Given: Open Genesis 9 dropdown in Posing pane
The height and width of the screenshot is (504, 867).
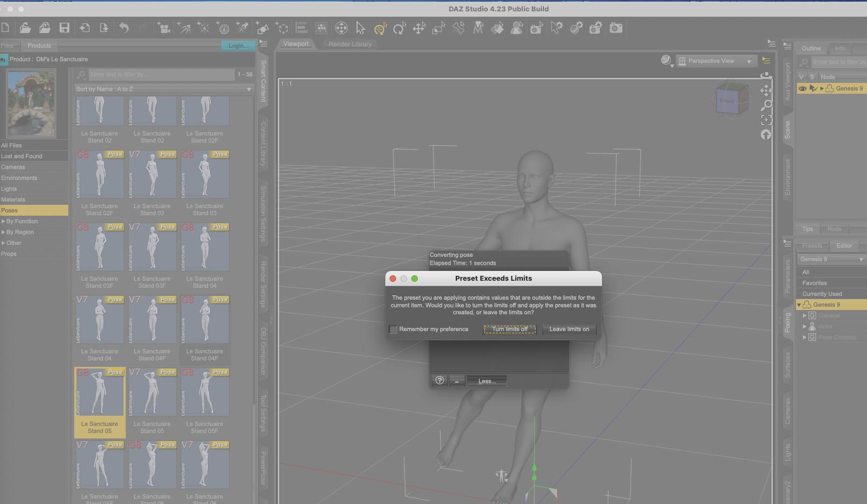Looking at the screenshot, I should [831, 259].
